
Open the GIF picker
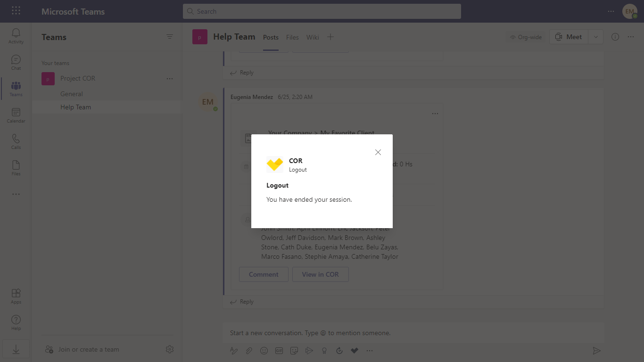(279, 351)
